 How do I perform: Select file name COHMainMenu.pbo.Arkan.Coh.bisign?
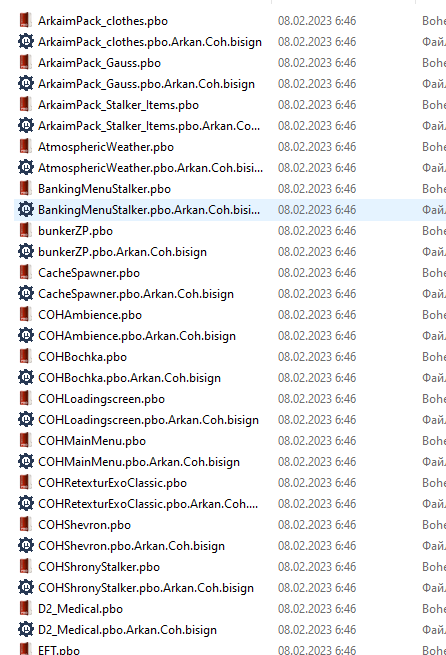pos(139,462)
